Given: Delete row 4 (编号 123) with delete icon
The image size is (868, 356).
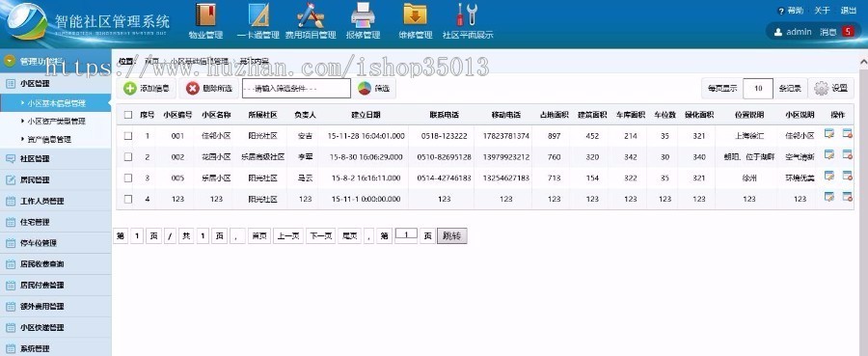Looking at the screenshot, I should [847, 197].
